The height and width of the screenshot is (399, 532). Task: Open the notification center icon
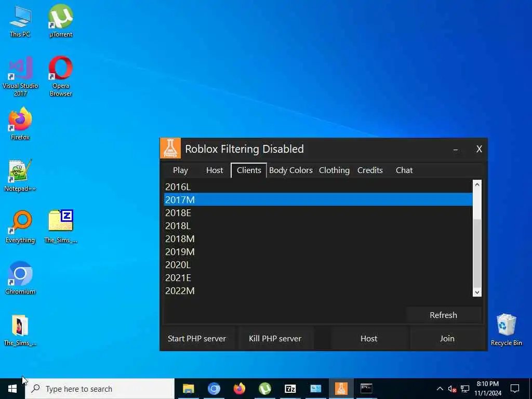pyautogui.click(x=515, y=389)
